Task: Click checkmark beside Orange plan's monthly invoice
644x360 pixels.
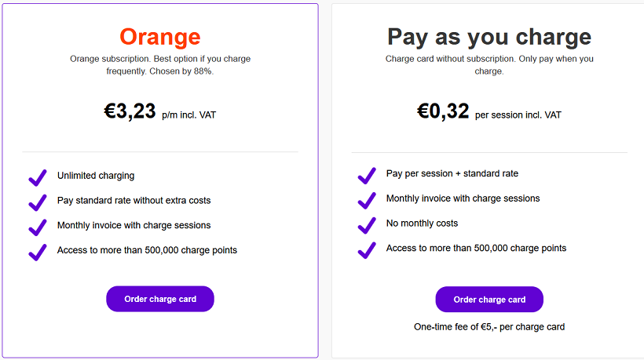Action: pos(37,227)
